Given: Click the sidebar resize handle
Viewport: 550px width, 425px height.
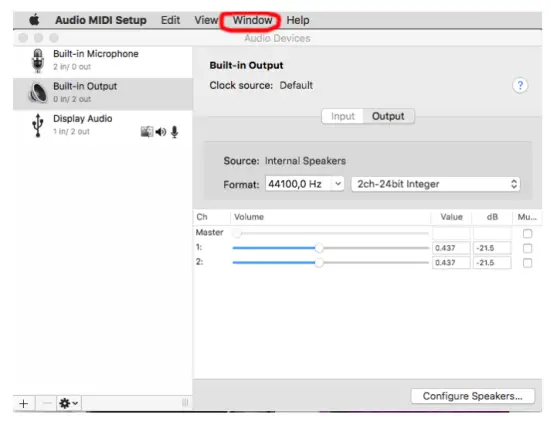Looking at the screenshot, I should coord(185,403).
